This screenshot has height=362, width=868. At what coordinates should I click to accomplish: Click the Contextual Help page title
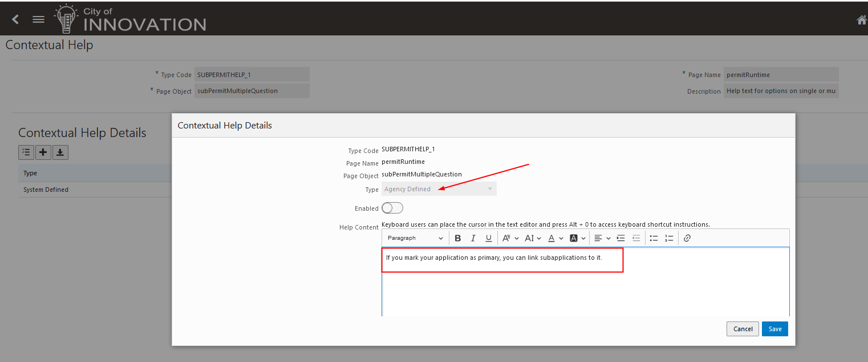click(x=49, y=45)
